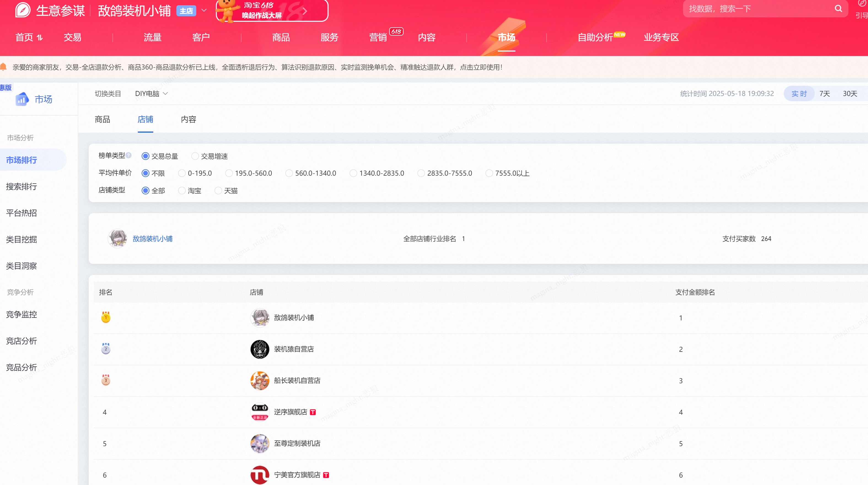Select the 0-195.0 price range

[x=182, y=173]
